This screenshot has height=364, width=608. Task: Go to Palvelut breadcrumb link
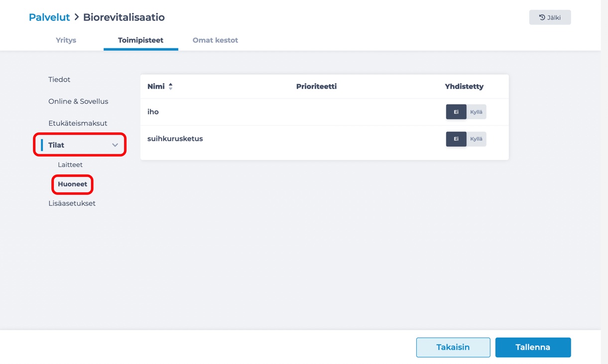point(49,17)
